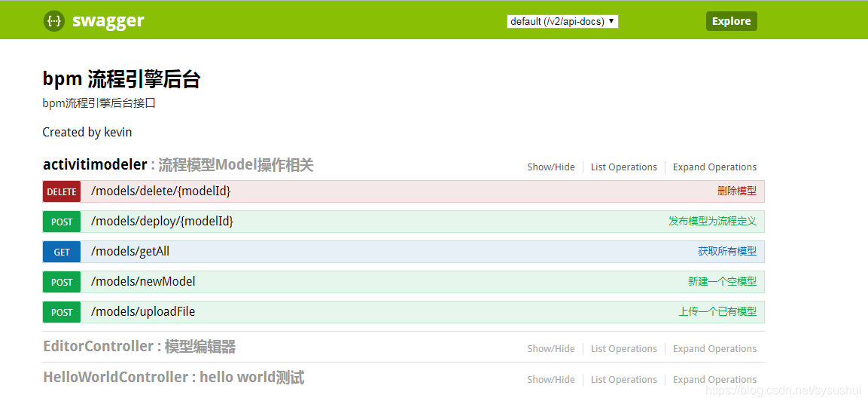Click the 'Created by kevin' text
This screenshot has width=868, height=404.
tap(87, 132)
